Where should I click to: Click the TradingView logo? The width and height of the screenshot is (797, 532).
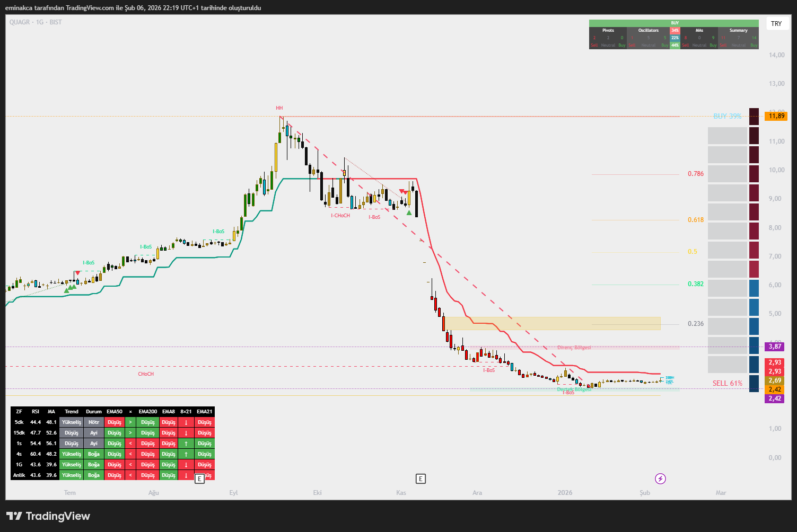tap(48, 516)
